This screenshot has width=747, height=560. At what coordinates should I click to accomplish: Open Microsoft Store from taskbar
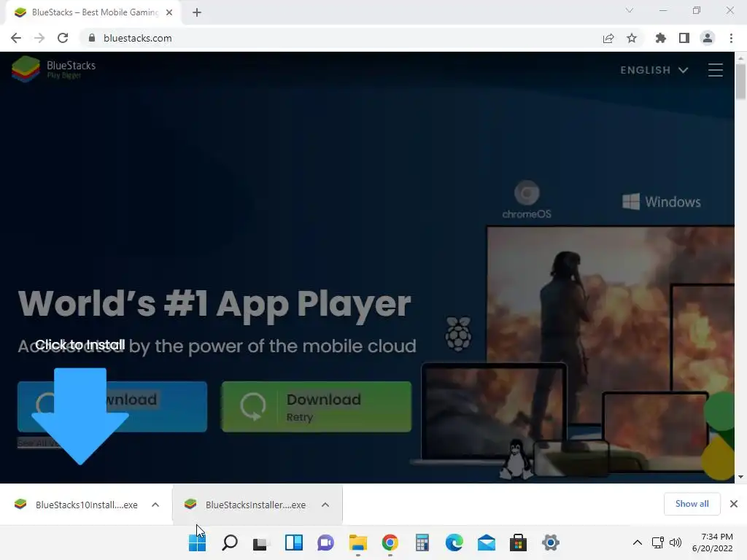[x=519, y=542]
